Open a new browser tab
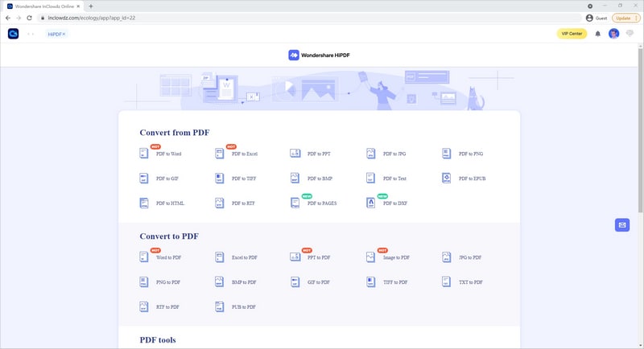This screenshot has width=644, height=349. pos(91,6)
